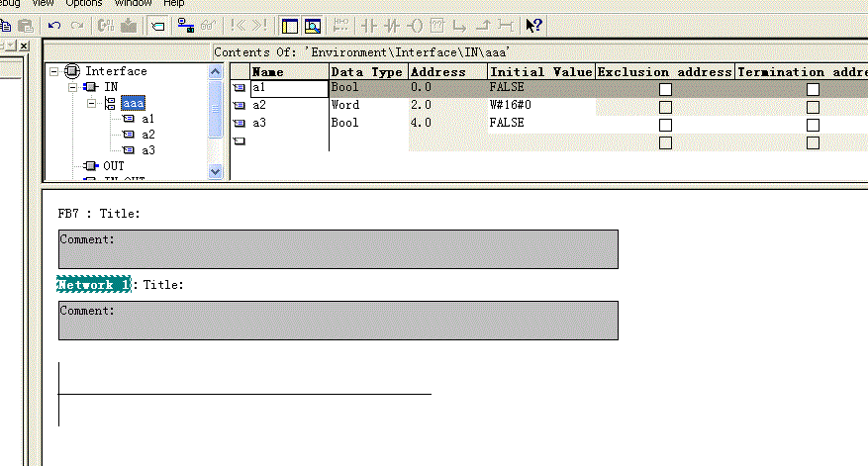Viewport: 868px width, 466px height.
Task: Open the Window menu
Action: click(x=133, y=3)
